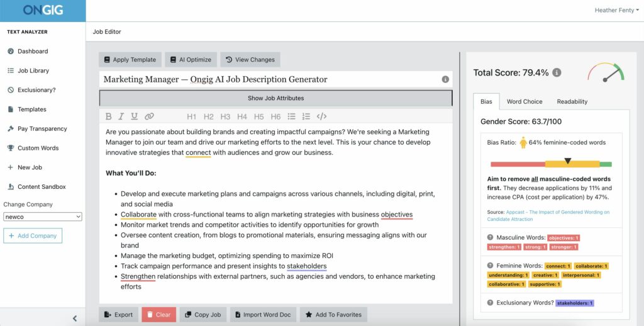Click the red Clear button

click(159, 315)
